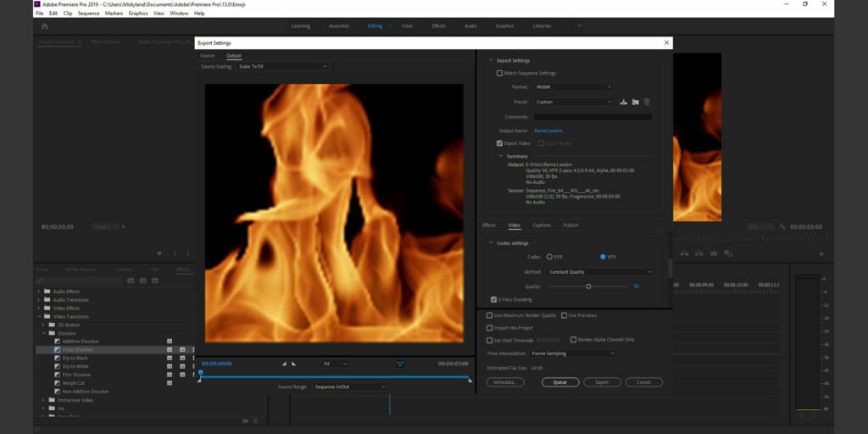Toggle the YUV Effects filter icon
The height and width of the screenshot is (434, 868).
(155, 281)
